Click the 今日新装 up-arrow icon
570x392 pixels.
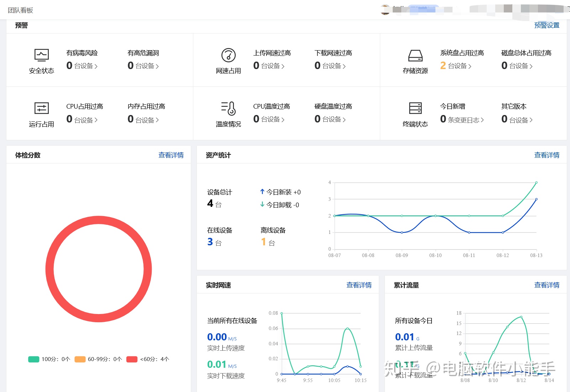262,192
